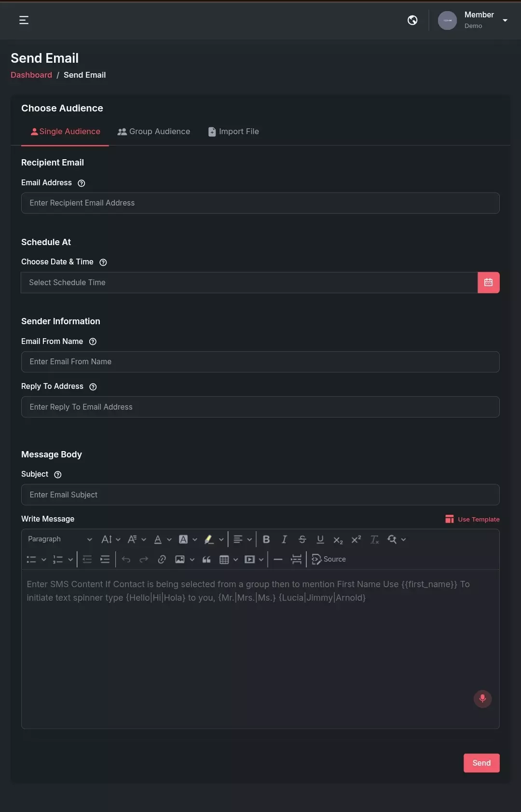This screenshot has width=521, height=812.
Task: Click the remove formatting icon
Action: click(374, 539)
